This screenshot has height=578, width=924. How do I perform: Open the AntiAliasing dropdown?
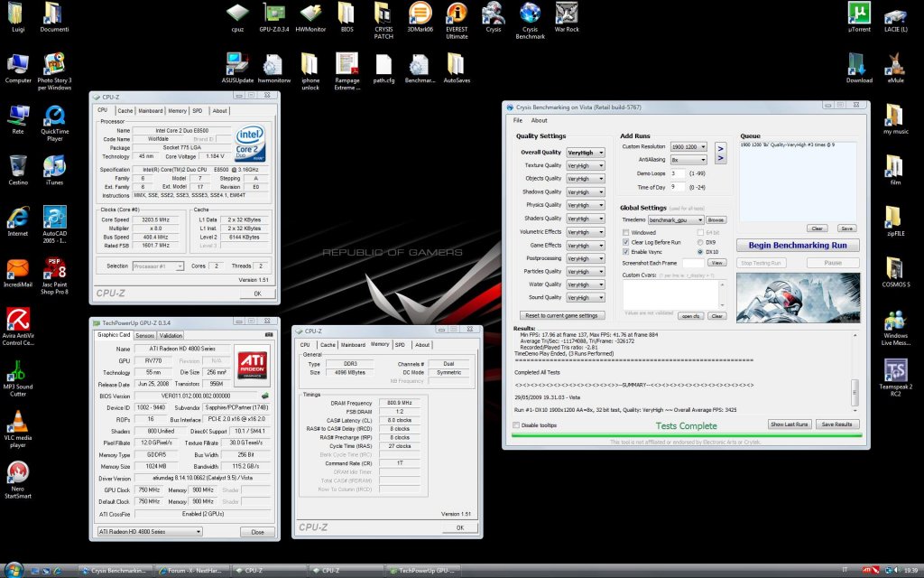688,160
